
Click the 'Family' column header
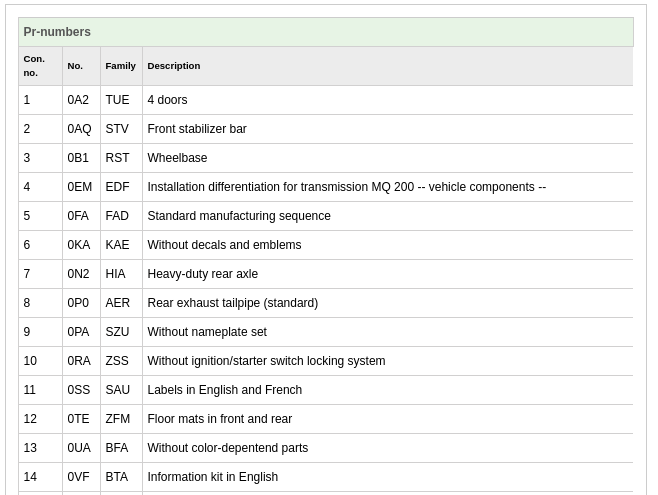[121, 66]
